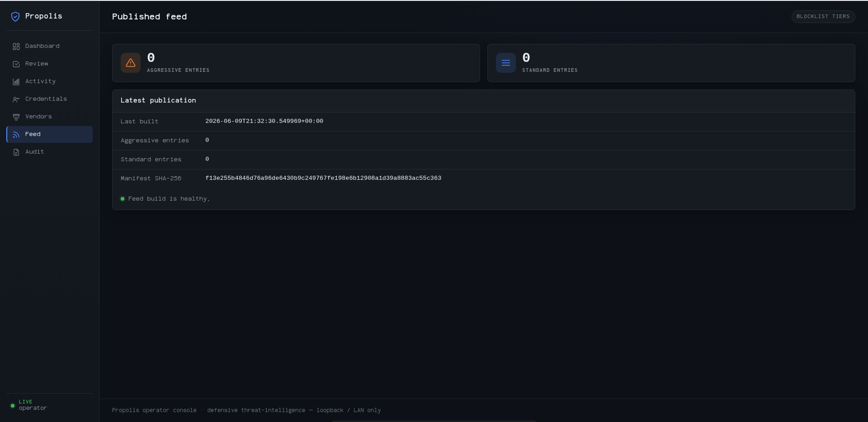Click the Last built timestamp value
Viewport: 868px width, 422px height.
[x=264, y=121]
